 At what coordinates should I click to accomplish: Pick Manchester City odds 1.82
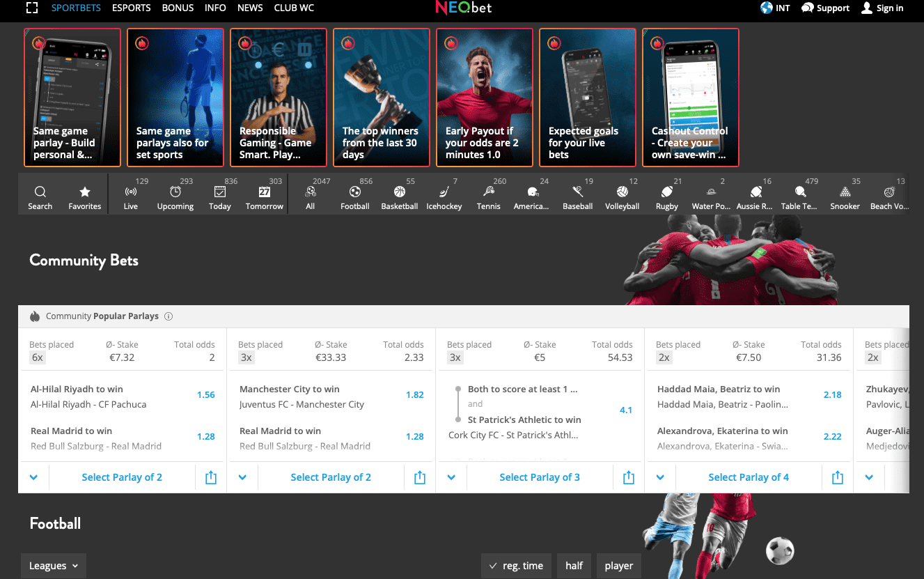point(415,395)
